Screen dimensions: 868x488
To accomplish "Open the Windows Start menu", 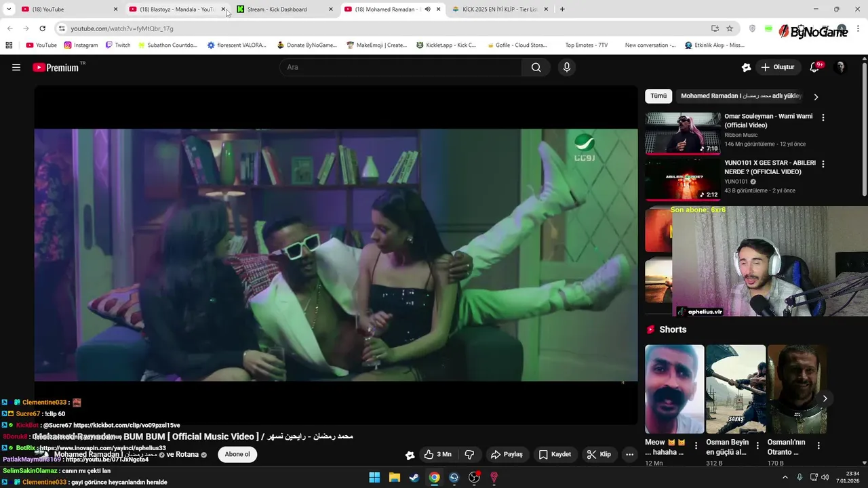I will (x=374, y=477).
